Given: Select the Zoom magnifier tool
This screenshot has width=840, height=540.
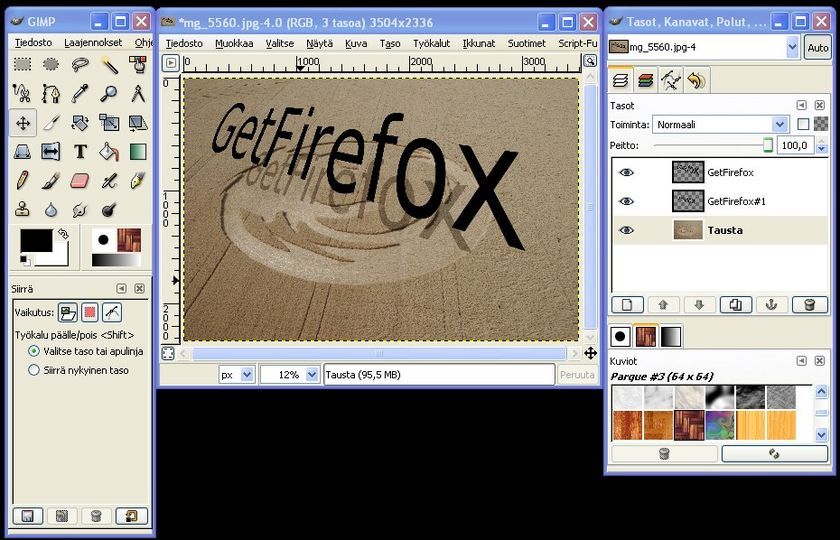Looking at the screenshot, I should [x=109, y=93].
